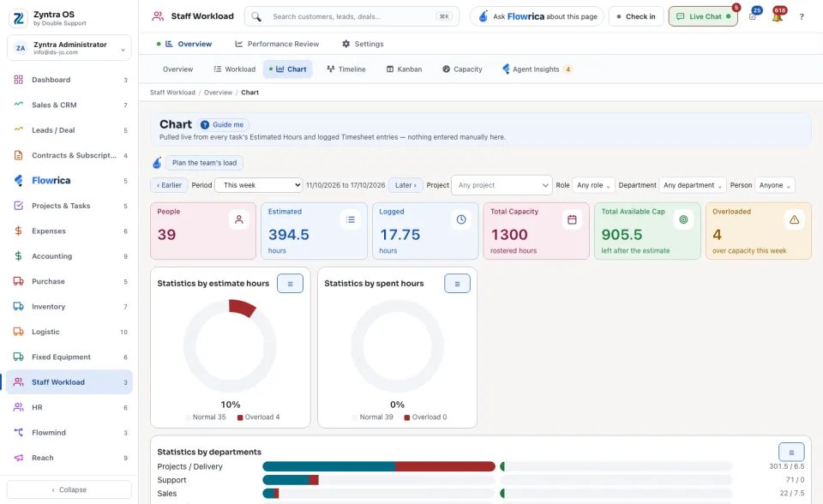Open the notifications bell icon
Viewport: 823px width, 504px height.
pyautogui.click(x=778, y=16)
